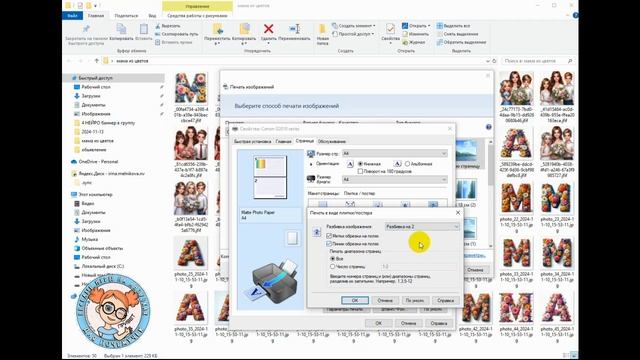Click the layout list scrollbar in Print Pictures dialog
The width and height of the screenshot is (640, 360).
[491, 193]
